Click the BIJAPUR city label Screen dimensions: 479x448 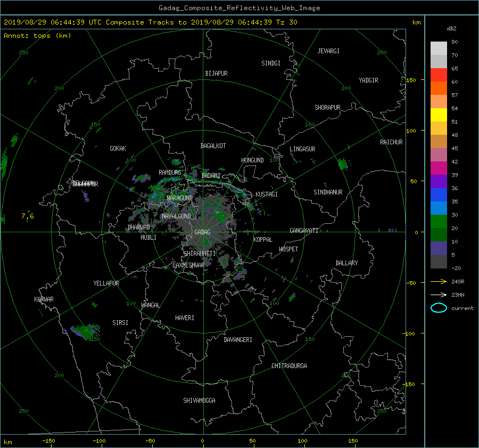216,74
